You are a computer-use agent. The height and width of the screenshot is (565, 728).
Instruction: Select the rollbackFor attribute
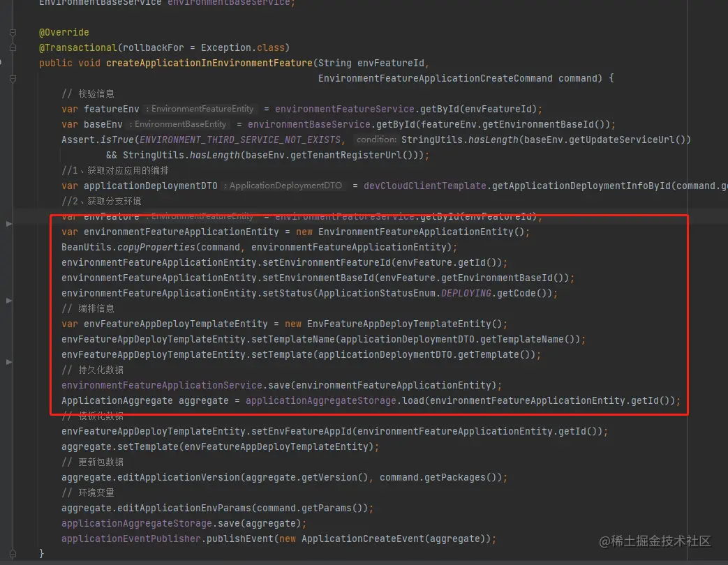[x=154, y=47]
